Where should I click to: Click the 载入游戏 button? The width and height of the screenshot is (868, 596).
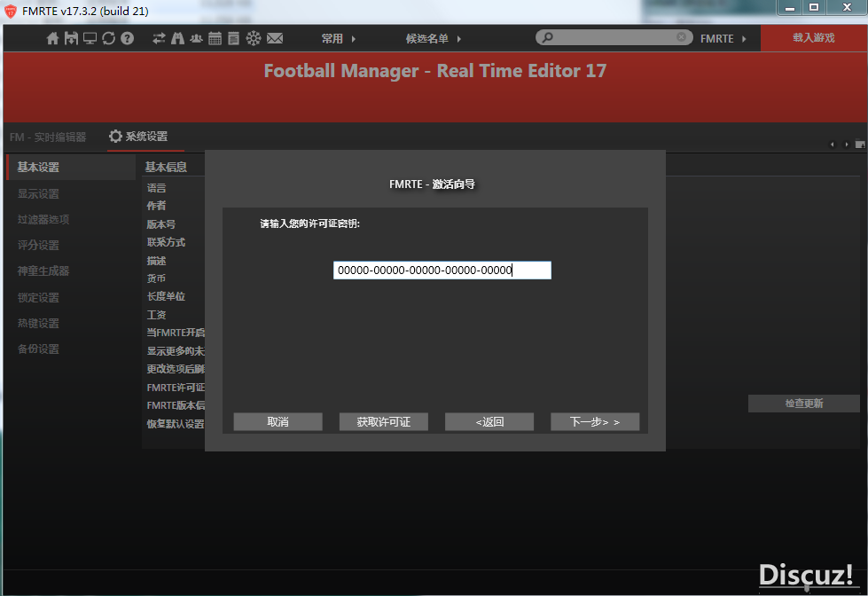(814, 37)
